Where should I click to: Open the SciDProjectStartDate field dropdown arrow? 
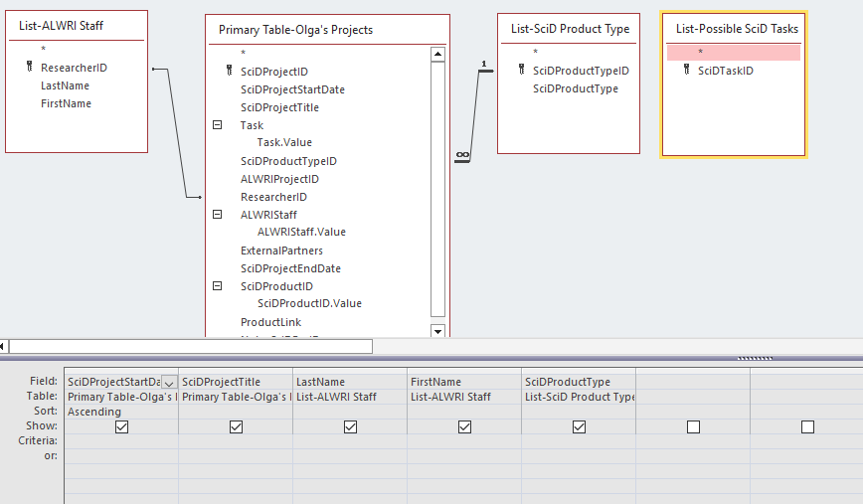click(x=169, y=383)
